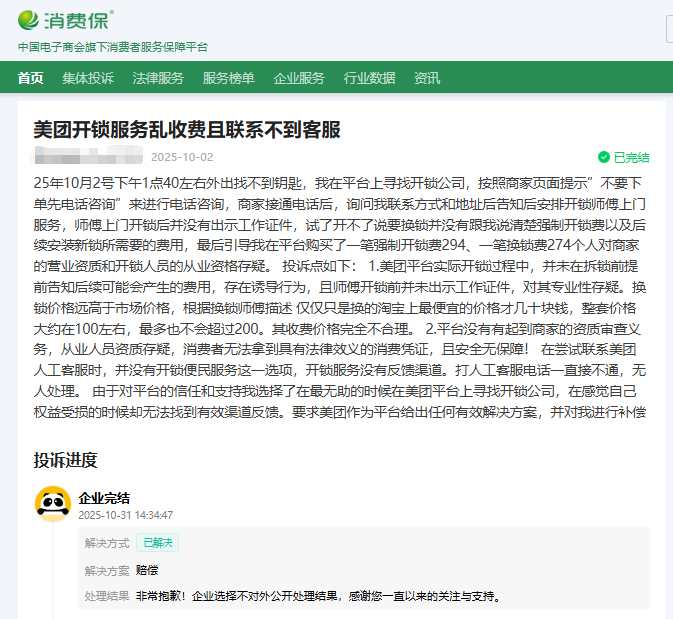Click the complaint date 2025-10-02
This screenshot has width=673, height=619.
(x=182, y=157)
